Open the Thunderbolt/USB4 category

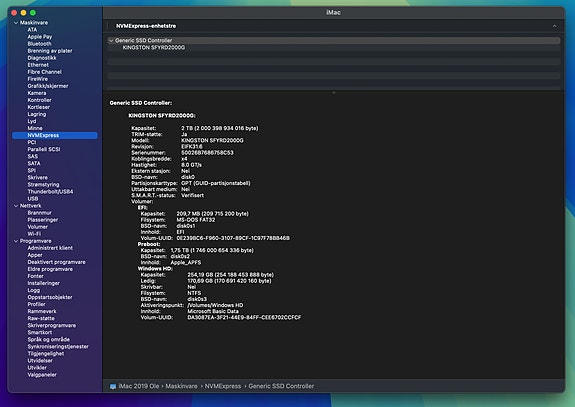click(x=50, y=192)
